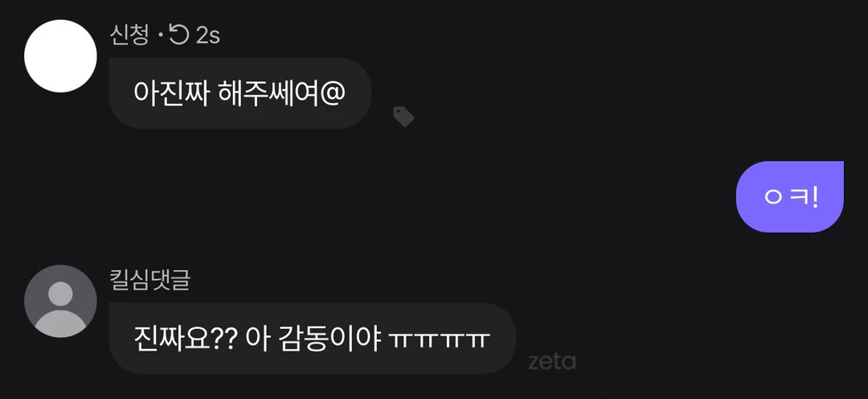The width and height of the screenshot is (868, 399).
Task: Click the word 아진짜 in first message
Action: pyautogui.click(x=171, y=93)
